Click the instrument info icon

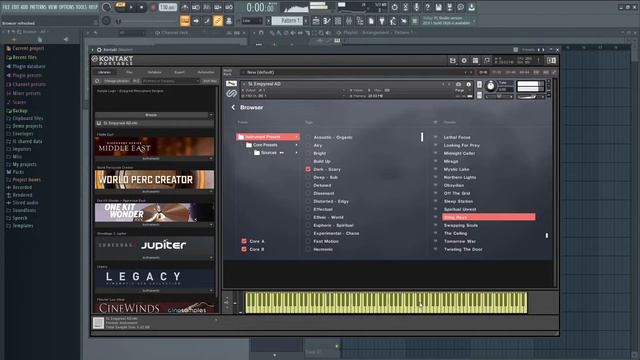tap(469, 84)
